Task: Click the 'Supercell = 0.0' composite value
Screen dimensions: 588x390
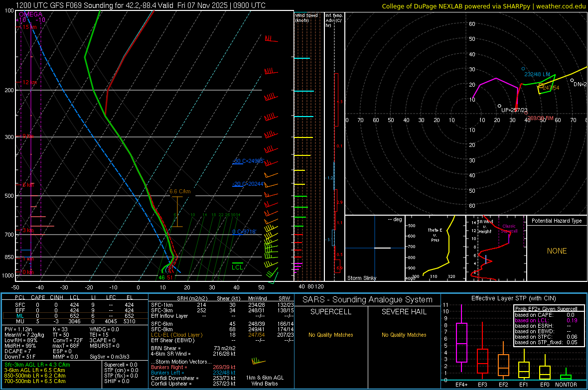Action: (121, 365)
